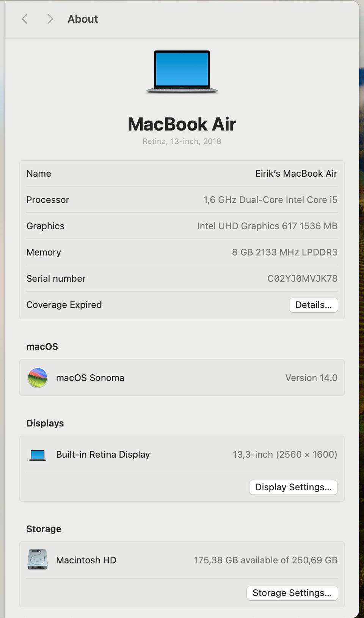The width and height of the screenshot is (364, 618).
Task: Go back using the left chevron
Action: [x=25, y=19]
